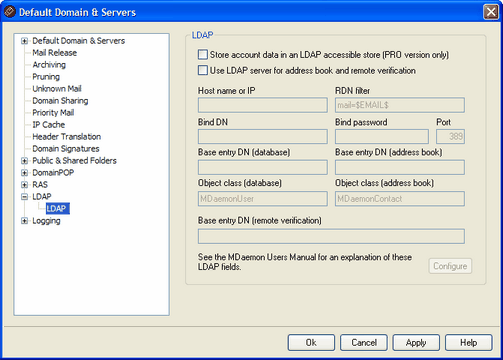Click the MDaemon app icon in title bar
Screen dimensions: 503x360
click(9, 12)
